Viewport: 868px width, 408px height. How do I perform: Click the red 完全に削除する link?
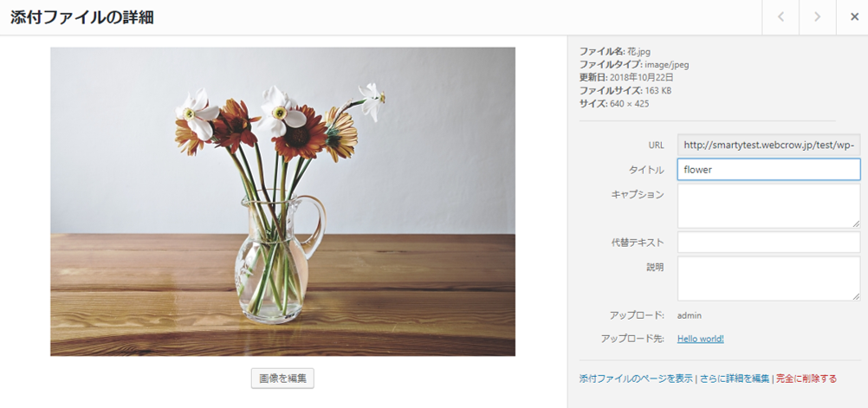pos(806,379)
